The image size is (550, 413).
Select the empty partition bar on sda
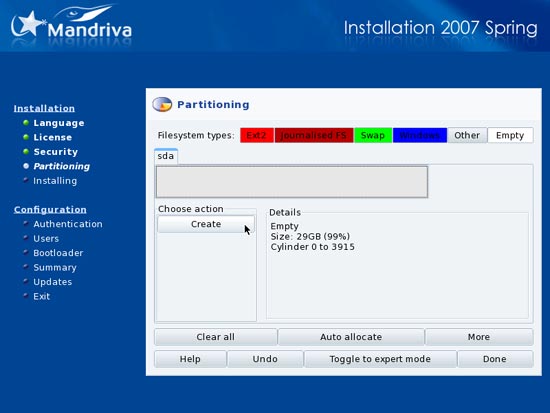tap(292, 182)
